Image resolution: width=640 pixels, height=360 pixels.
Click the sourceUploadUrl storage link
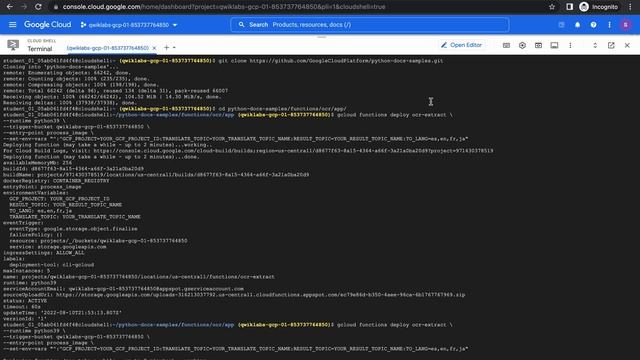coord(260,295)
